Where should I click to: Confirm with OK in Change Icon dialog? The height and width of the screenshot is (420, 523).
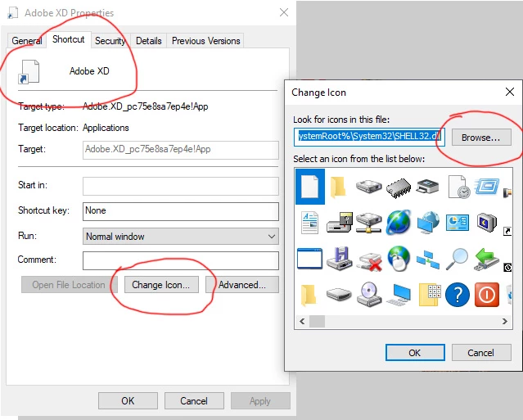[x=415, y=353]
